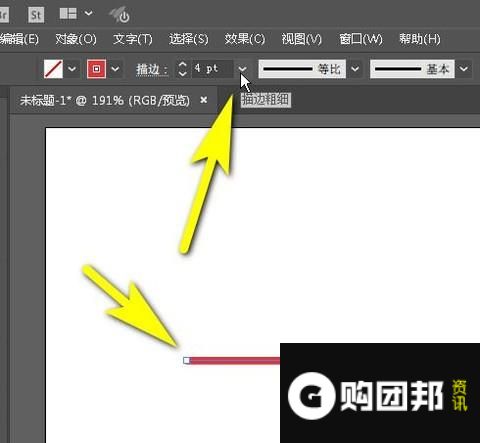
Task: Open the 对象(O) menu
Action: [76, 39]
